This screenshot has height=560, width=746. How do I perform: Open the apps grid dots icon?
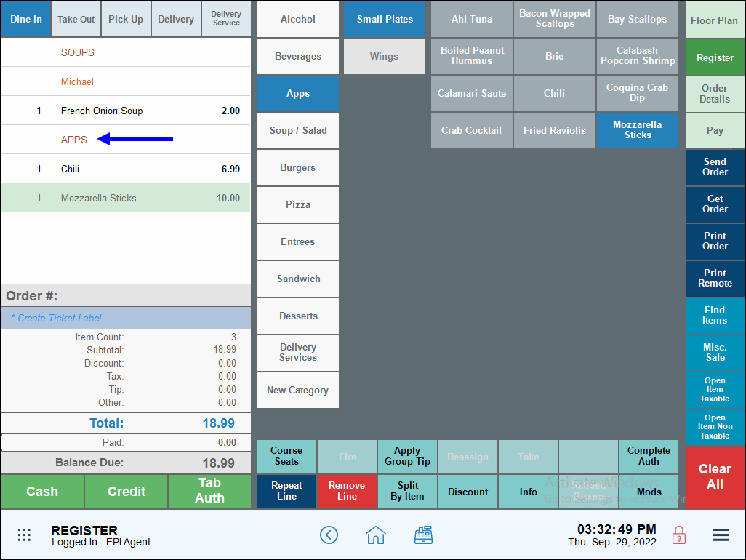(24, 535)
